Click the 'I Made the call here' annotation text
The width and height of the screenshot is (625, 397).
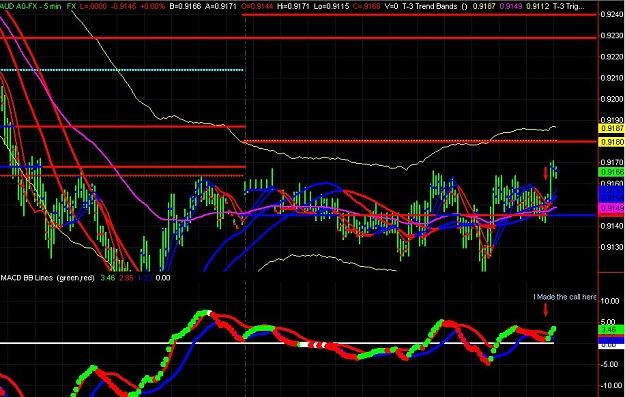tap(565, 297)
